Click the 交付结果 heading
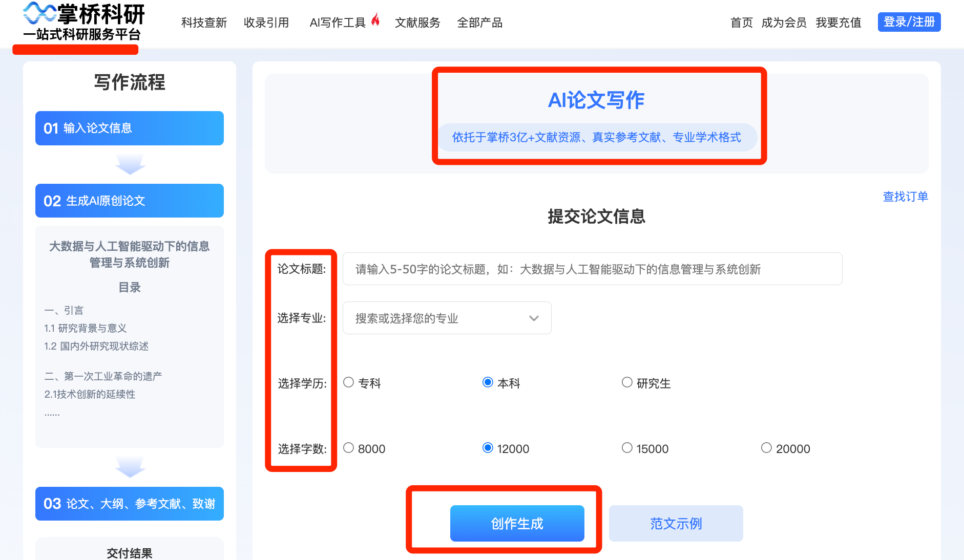Screen dimensions: 964x560 pos(130,553)
